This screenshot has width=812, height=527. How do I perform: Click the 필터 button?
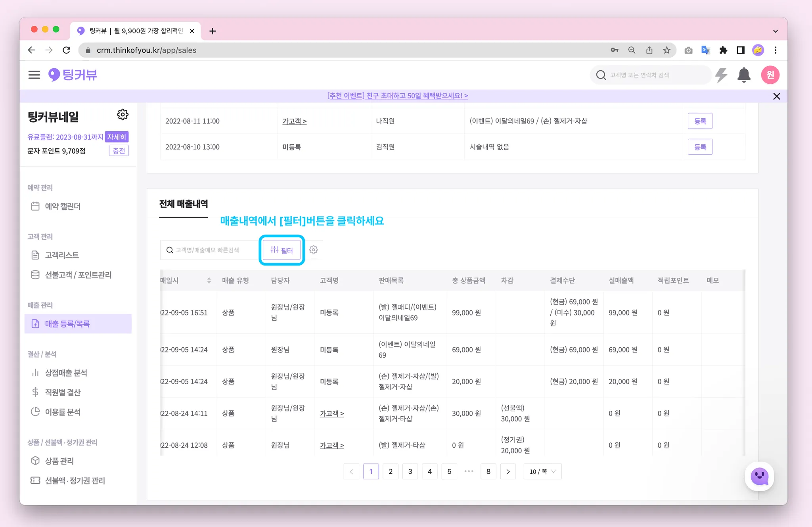tap(282, 250)
